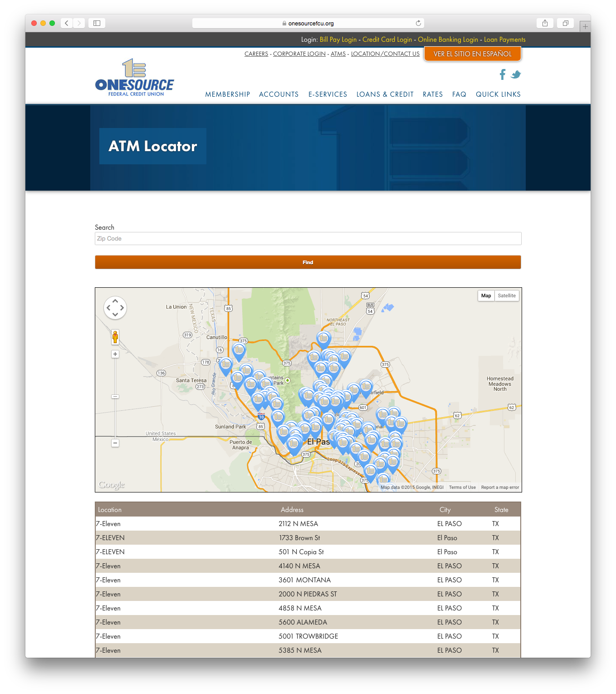Viewport: 616px width, 694px height.
Task: Open the ATMs link
Action: [338, 54]
